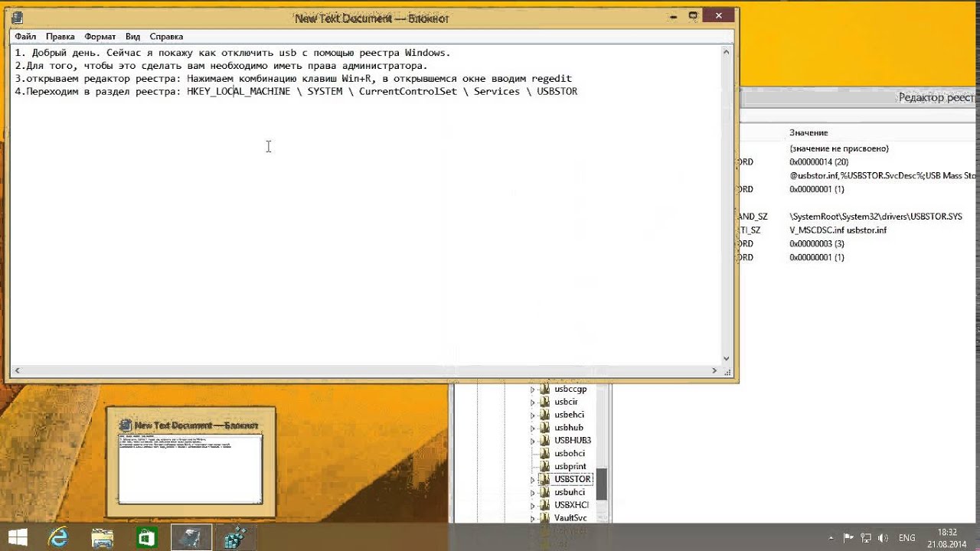Expand the USBSTOR registry key
980x551 pixels.
pyautogui.click(x=533, y=479)
